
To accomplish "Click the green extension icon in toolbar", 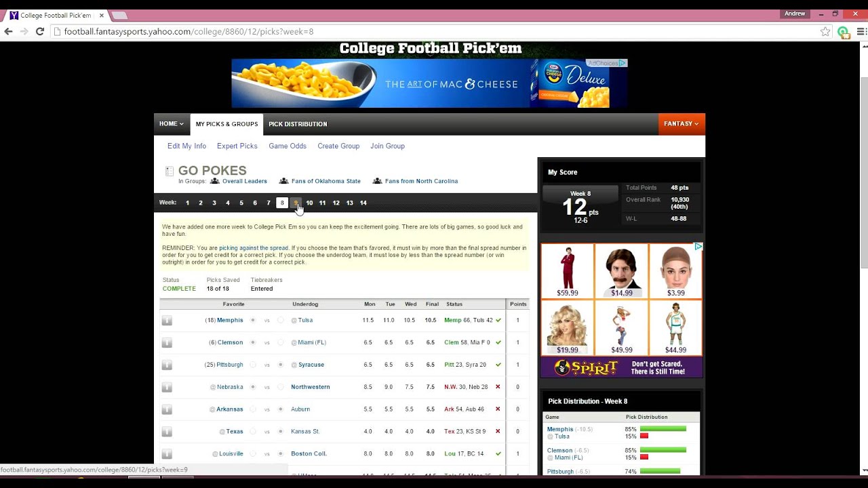I will pyautogui.click(x=843, y=31).
